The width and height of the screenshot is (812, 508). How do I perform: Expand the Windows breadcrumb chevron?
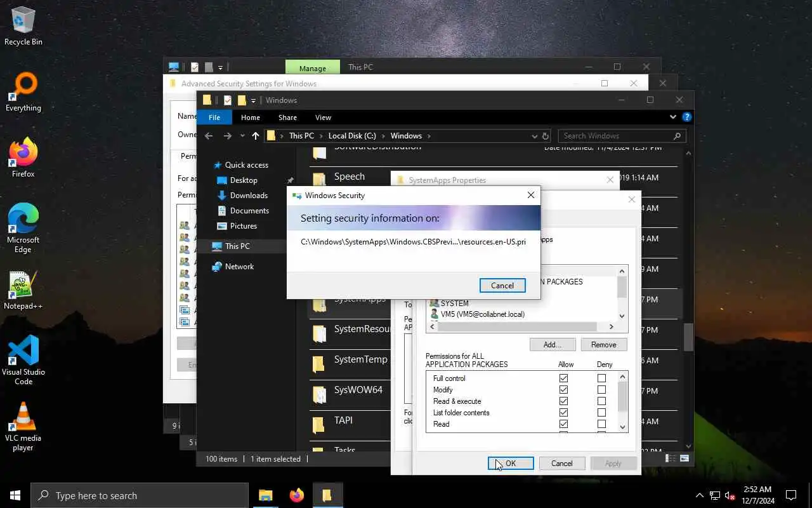pos(429,136)
